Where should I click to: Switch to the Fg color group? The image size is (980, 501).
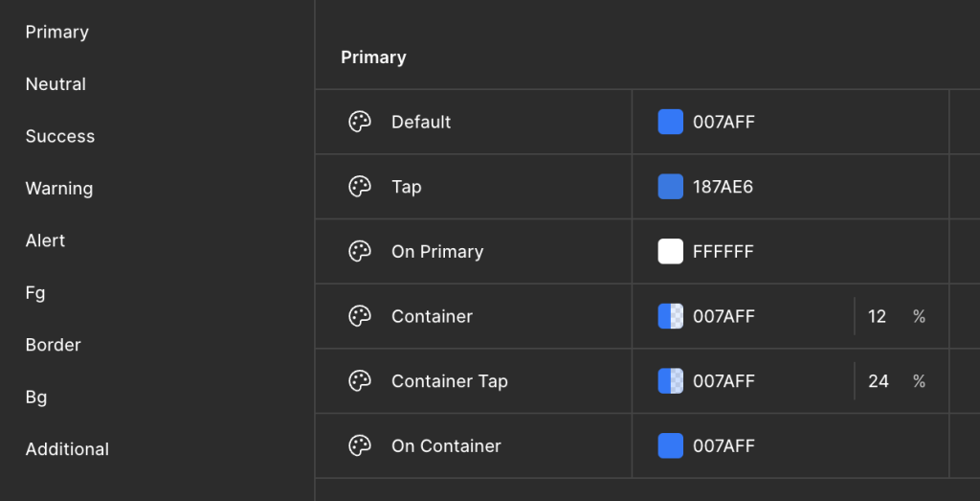[x=35, y=293]
